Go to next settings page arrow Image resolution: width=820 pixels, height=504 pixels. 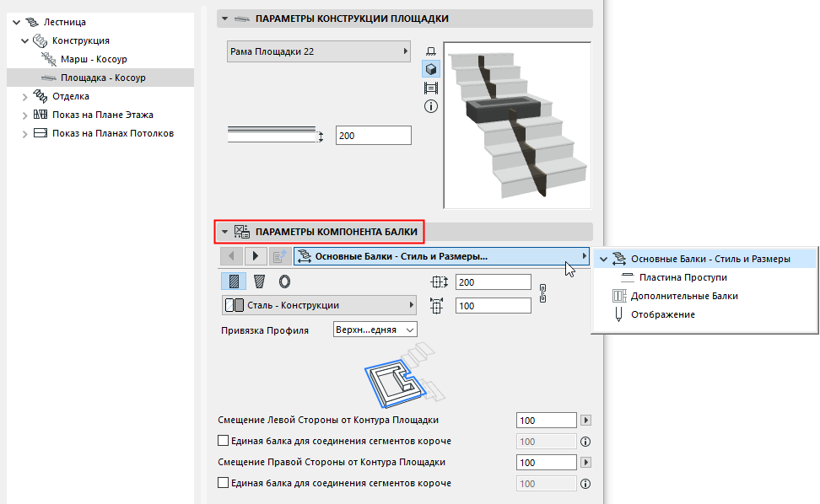coord(256,256)
